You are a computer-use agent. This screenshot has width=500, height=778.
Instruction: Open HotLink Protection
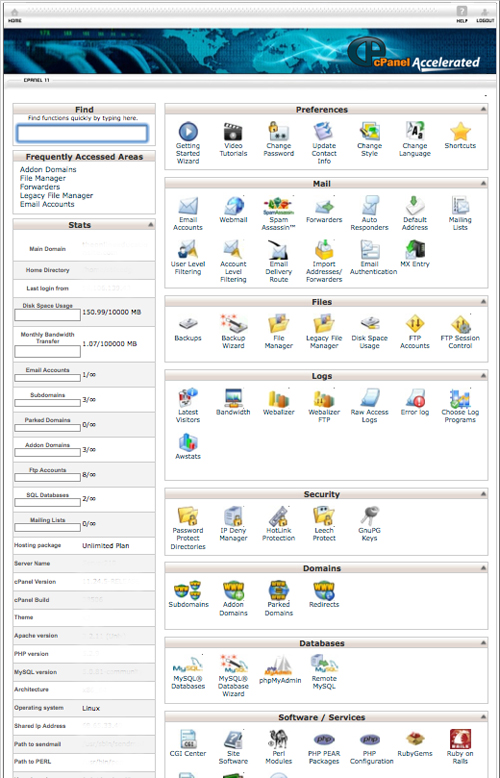279,516
